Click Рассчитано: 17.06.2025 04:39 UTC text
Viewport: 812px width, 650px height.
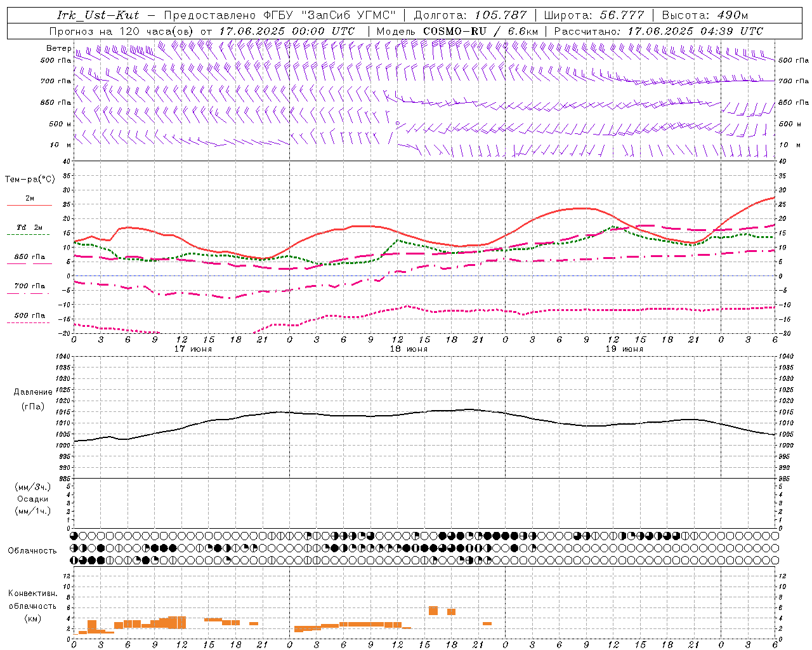[658, 31]
